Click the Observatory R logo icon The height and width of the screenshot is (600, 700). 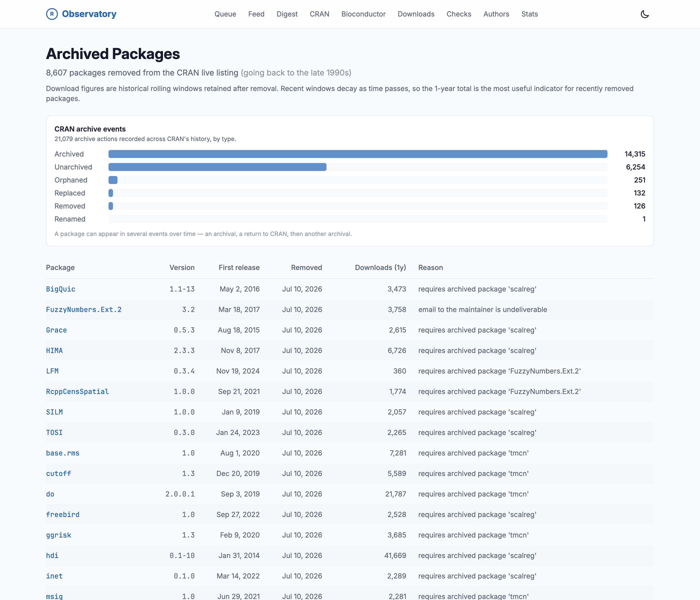pyautogui.click(x=52, y=14)
